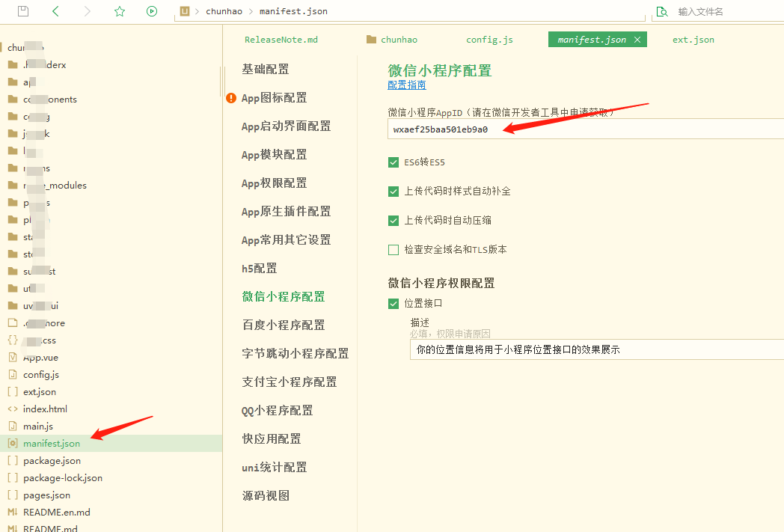The image size is (784, 532).
Task: Open package.json in the file tree
Action: (52, 461)
